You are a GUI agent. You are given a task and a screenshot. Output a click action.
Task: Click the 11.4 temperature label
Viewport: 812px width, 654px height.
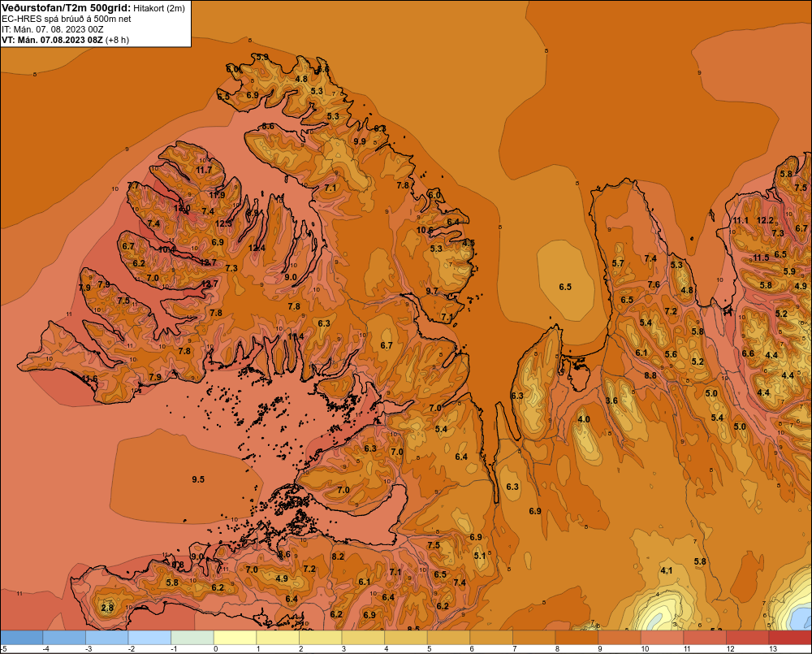296,336
